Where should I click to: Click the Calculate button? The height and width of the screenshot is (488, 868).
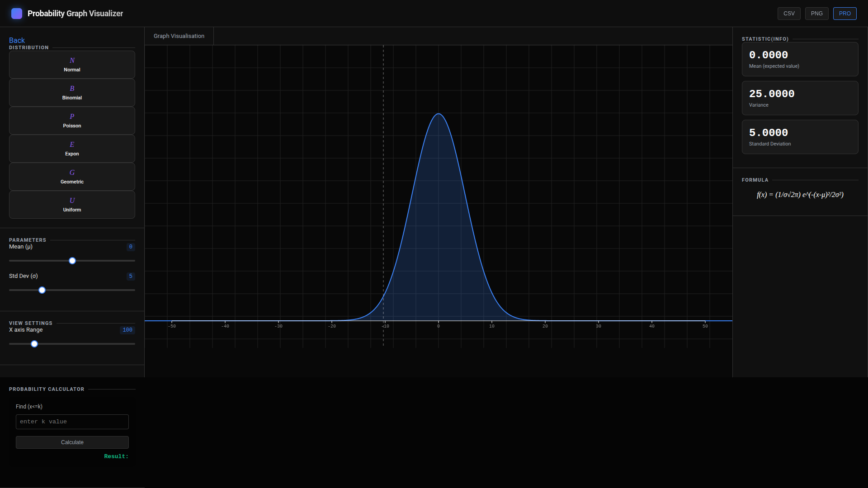point(72,442)
